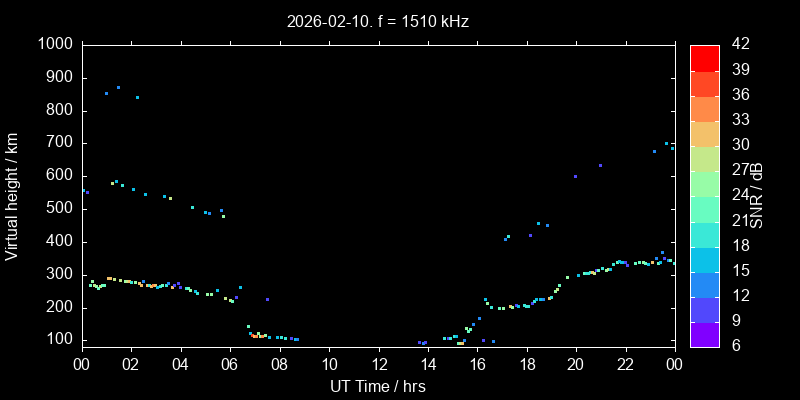Click the data point near 21 hrs, 630 km

click(600, 166)
